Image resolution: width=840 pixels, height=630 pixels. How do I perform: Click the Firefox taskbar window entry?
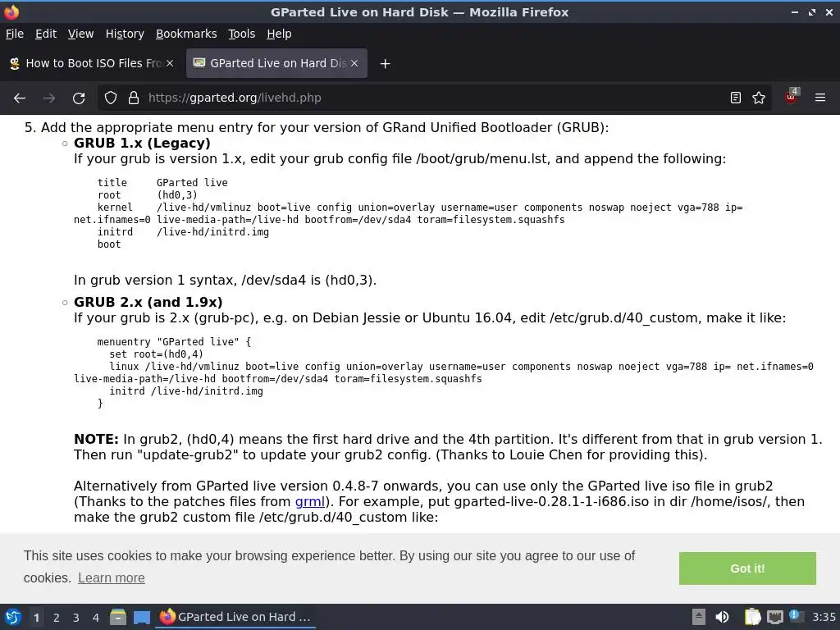click(x=235, y=617)
